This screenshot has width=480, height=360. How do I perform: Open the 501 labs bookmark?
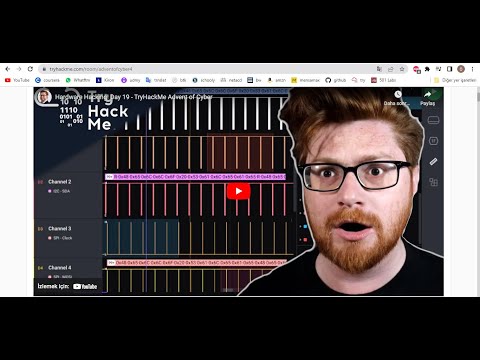tap(384, 80)
